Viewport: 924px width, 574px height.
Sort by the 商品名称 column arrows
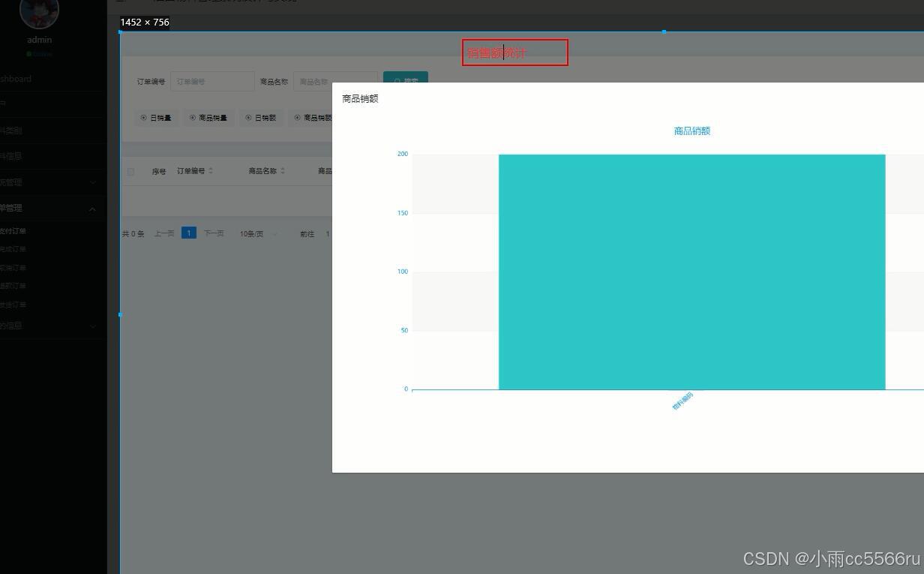coord(283,171)
